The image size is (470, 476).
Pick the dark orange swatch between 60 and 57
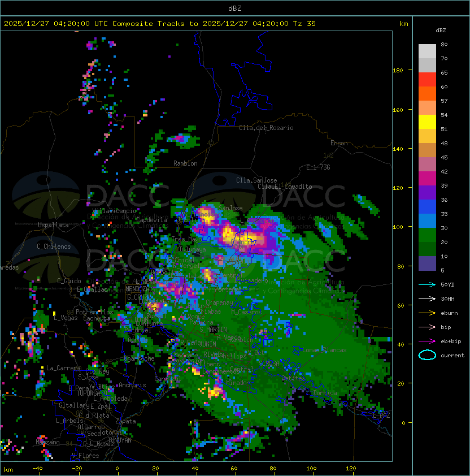click(427, 93)
